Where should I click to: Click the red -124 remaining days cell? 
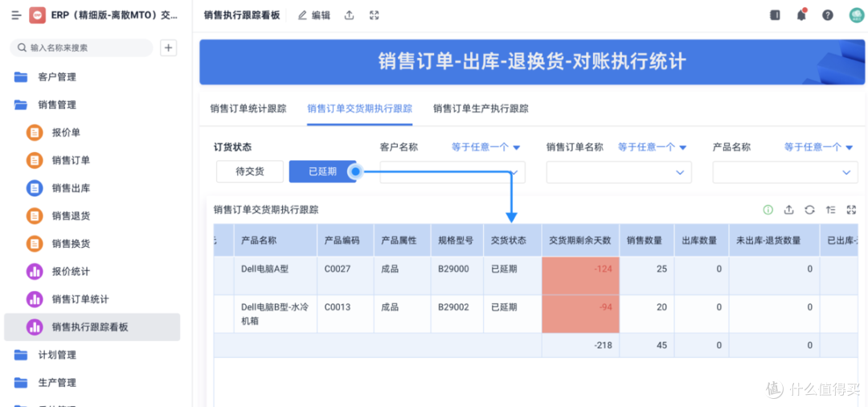point(581,275)
